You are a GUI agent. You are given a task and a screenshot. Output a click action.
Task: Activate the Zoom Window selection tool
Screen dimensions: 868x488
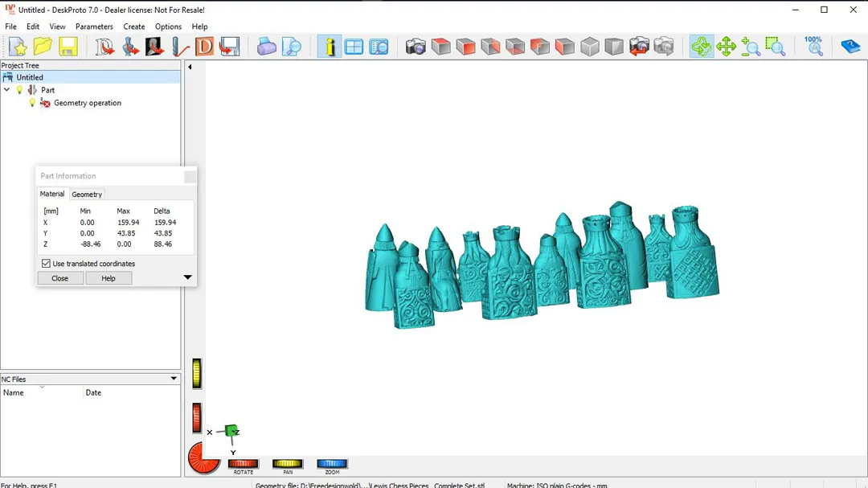[x=776, y=47]
